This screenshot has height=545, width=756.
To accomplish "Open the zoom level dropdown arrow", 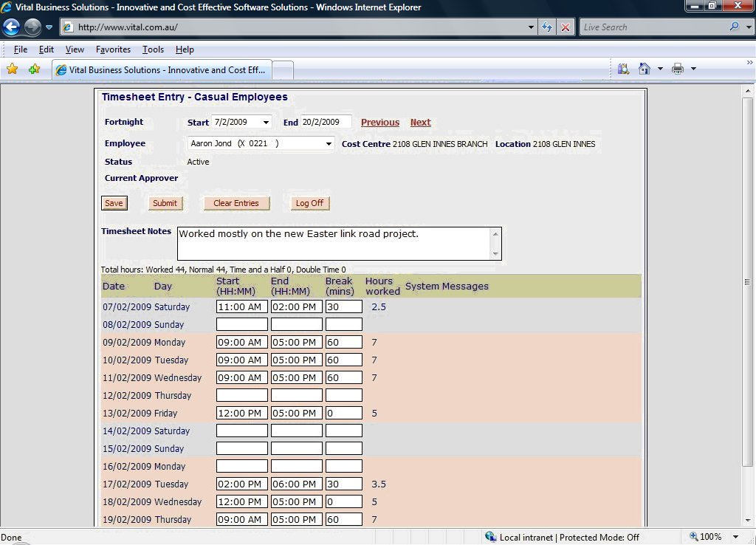I will coord(735,537).
